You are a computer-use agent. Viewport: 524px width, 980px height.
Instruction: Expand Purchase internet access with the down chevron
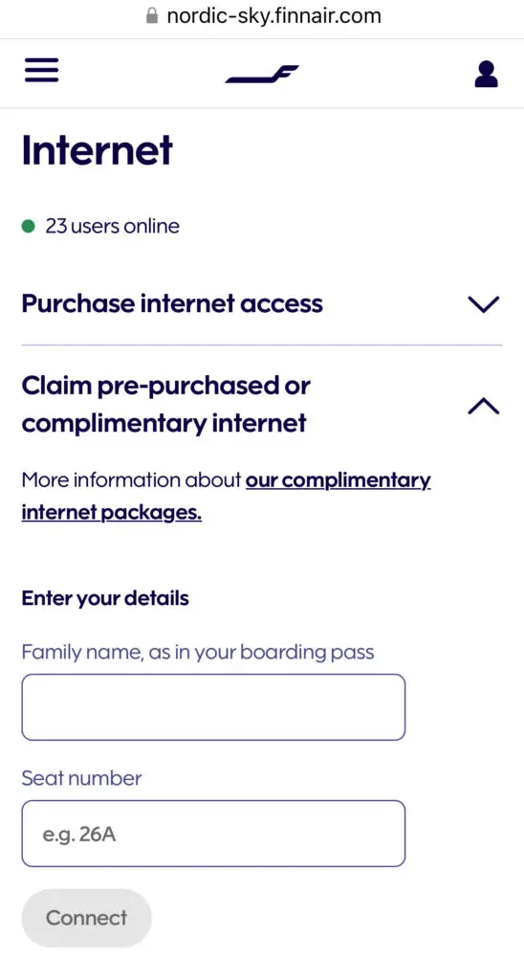(484, 304)
